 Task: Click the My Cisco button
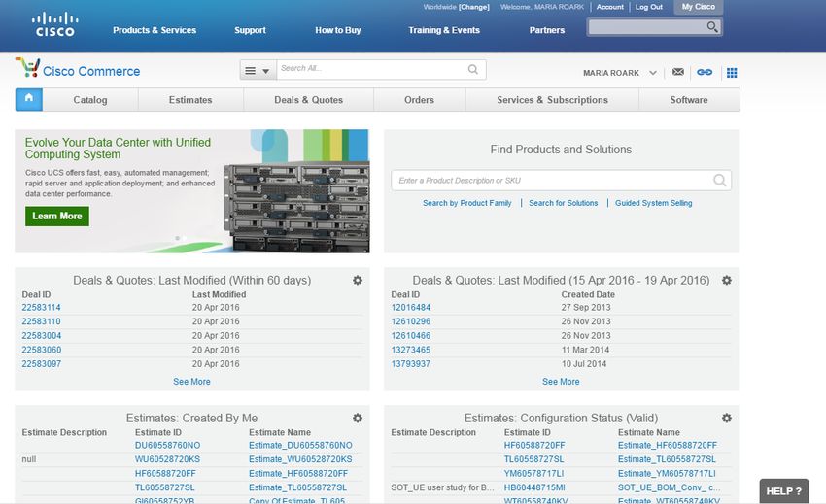(699, 7)
